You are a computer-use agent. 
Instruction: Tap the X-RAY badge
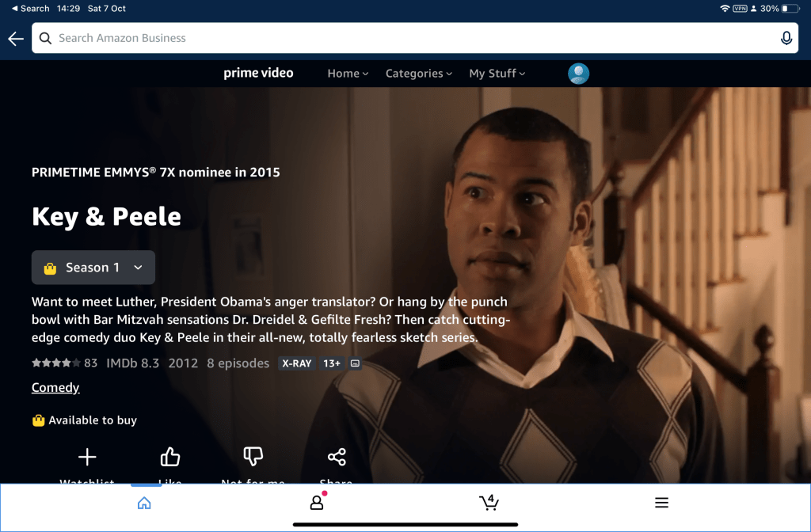(296, 363)
